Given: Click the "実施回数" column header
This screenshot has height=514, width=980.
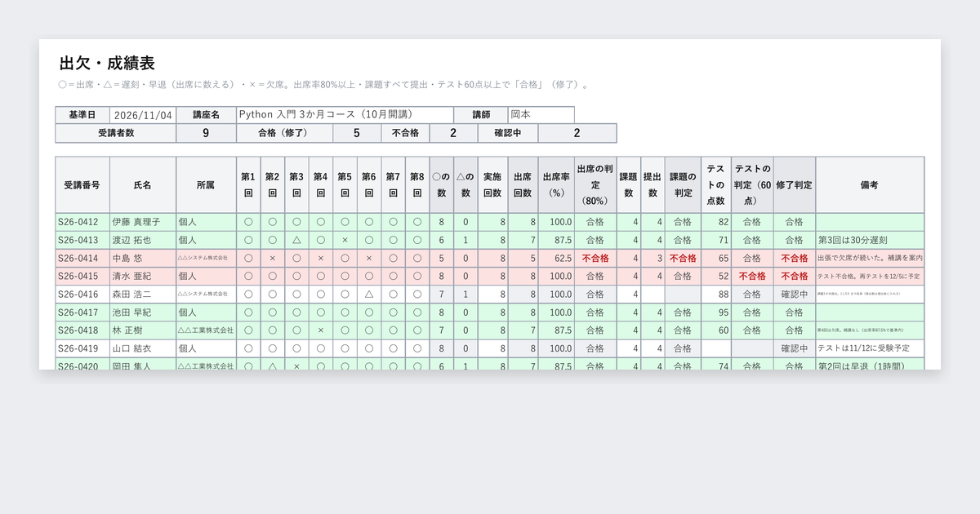Looking at the screenshot, I should tap(492, 185).
